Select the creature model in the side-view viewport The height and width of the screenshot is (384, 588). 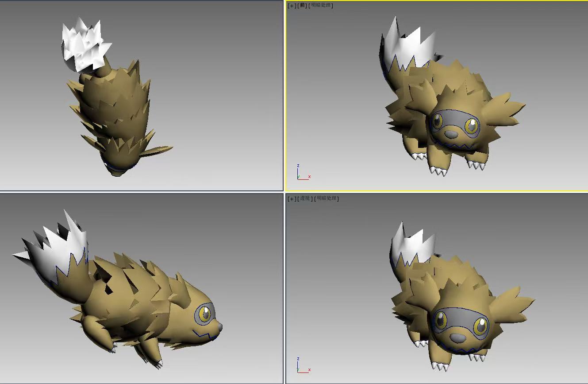pyautogui.click(x=119, y=290)
